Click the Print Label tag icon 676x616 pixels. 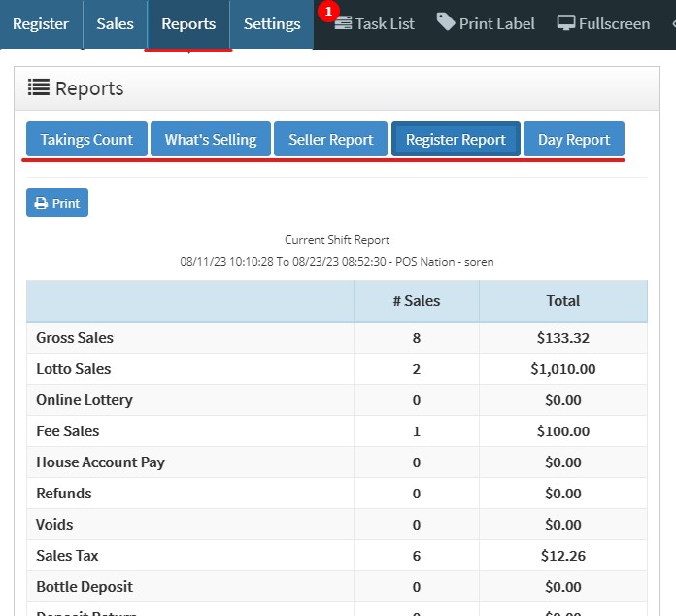(446, 21)
